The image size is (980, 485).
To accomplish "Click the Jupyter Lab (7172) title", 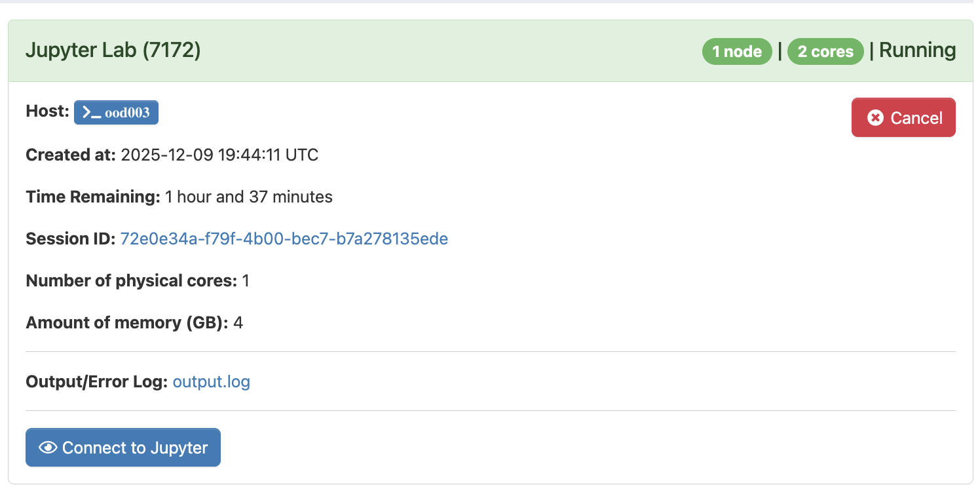I will coord(113,50).
